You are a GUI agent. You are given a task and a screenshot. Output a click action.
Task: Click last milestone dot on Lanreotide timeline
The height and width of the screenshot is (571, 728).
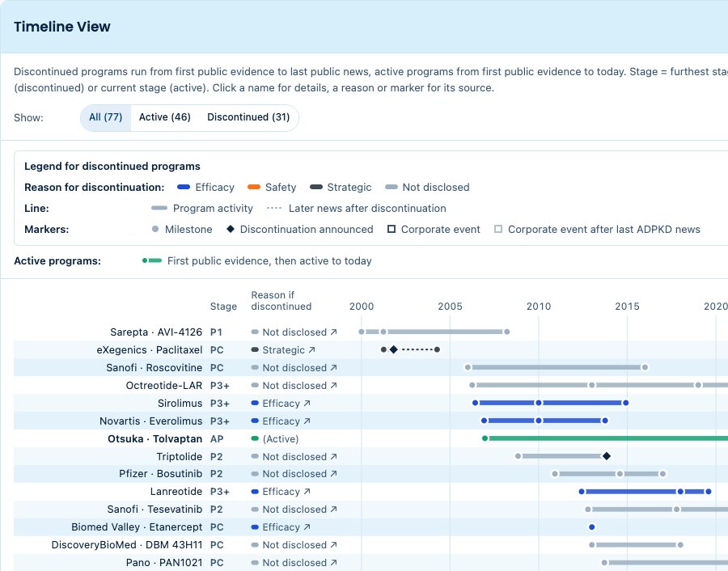point(709,491)
